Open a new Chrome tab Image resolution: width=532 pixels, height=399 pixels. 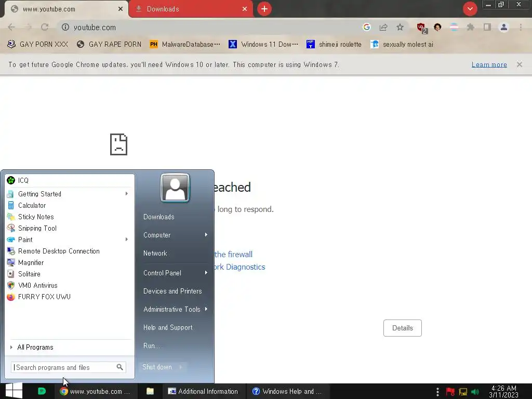click(x=264, y=9)
